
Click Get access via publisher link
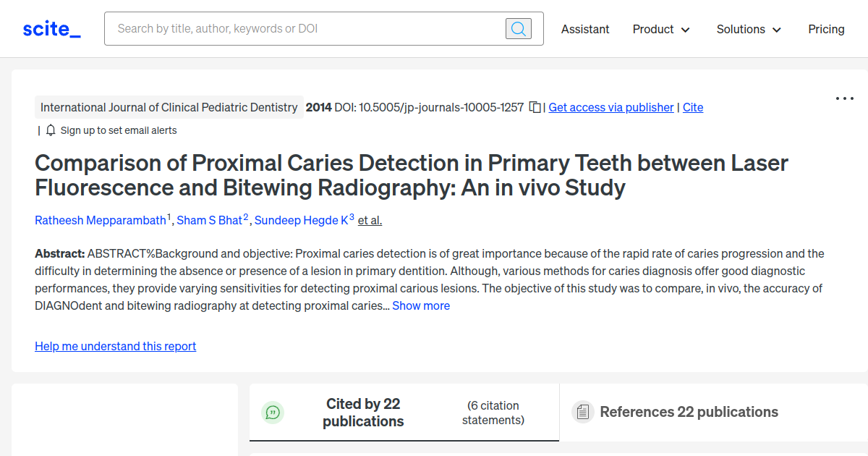610,106
